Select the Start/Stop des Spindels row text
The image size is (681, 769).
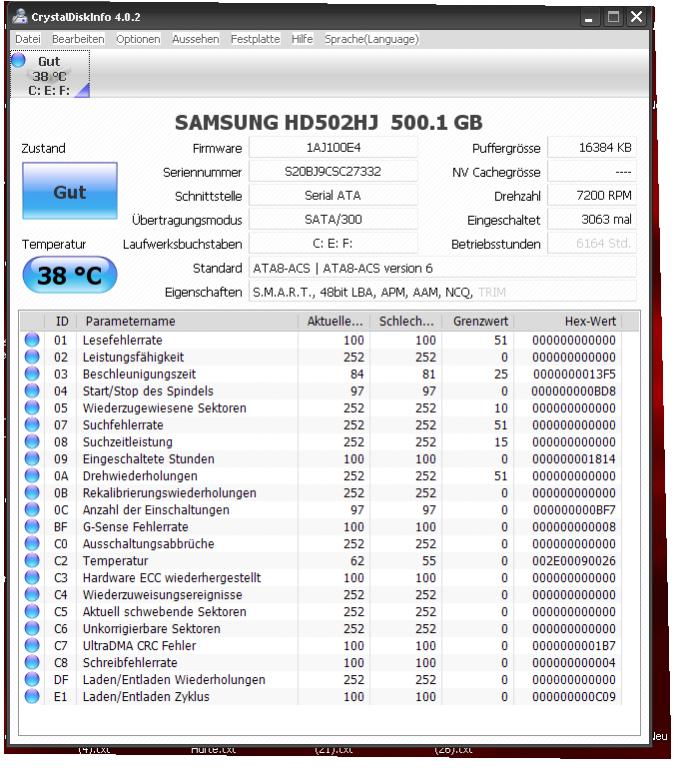[x=148, y=391]
